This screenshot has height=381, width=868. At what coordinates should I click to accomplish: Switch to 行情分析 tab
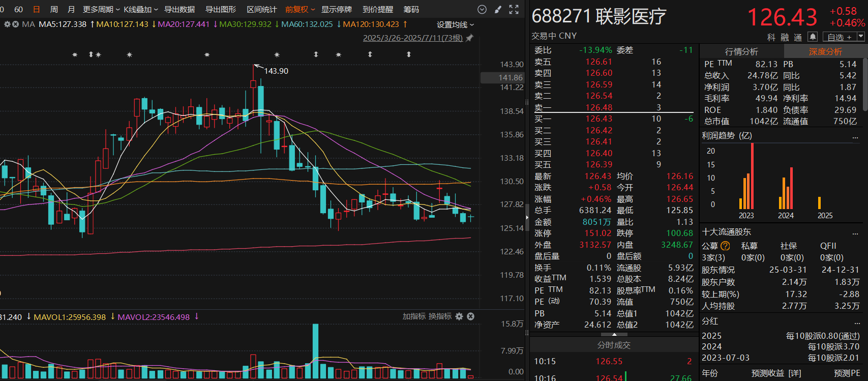[741, 51]
